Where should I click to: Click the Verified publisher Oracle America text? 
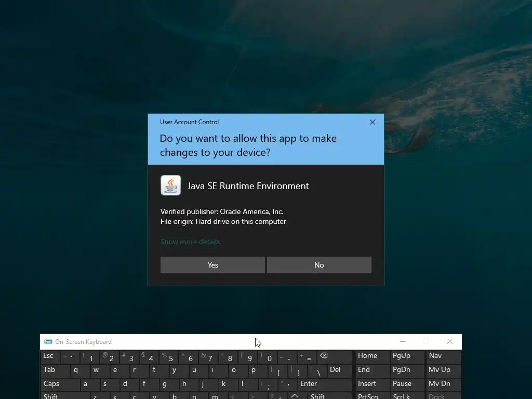coord(222,211)
